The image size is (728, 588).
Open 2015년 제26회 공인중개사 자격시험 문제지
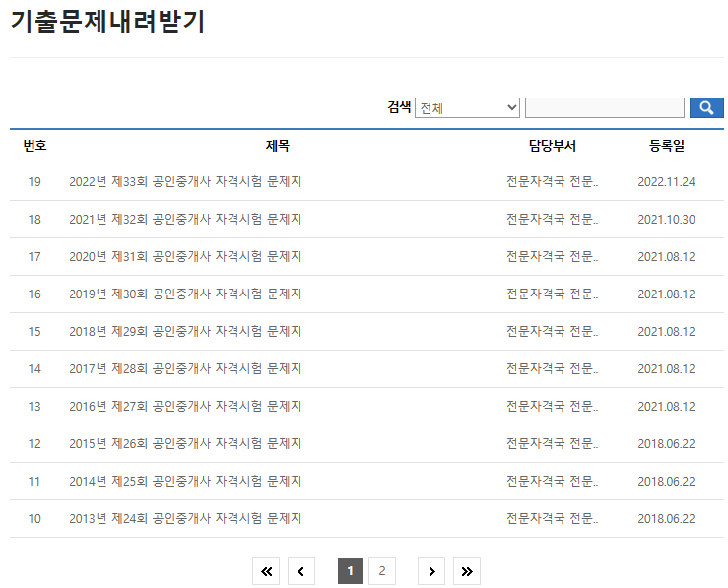pos(185,443)
